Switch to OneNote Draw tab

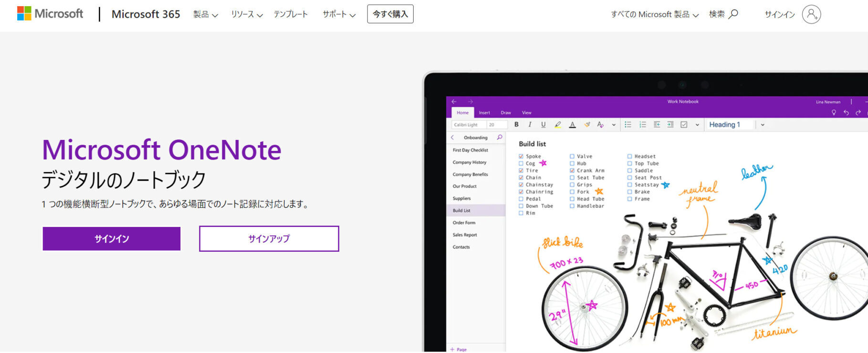tap(506, 113)
